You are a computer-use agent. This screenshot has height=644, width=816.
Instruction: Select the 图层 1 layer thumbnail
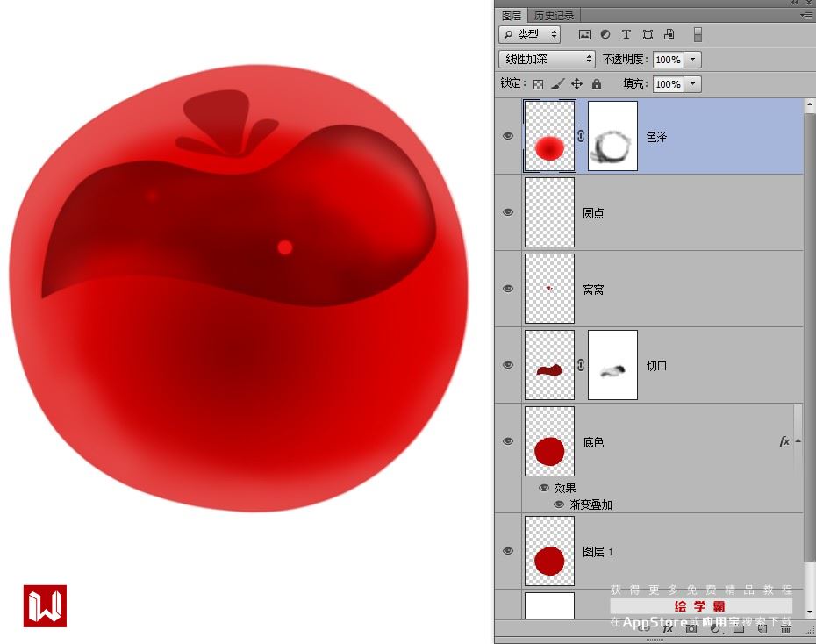(x=549, y=551)
